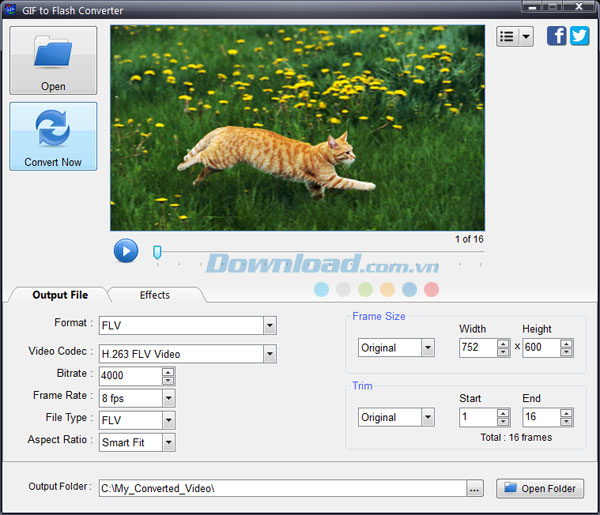The width and height of the screenshot is (600, 515).
Task: Increase Trim Start with up arrow
Action: [x=503, y=413]
